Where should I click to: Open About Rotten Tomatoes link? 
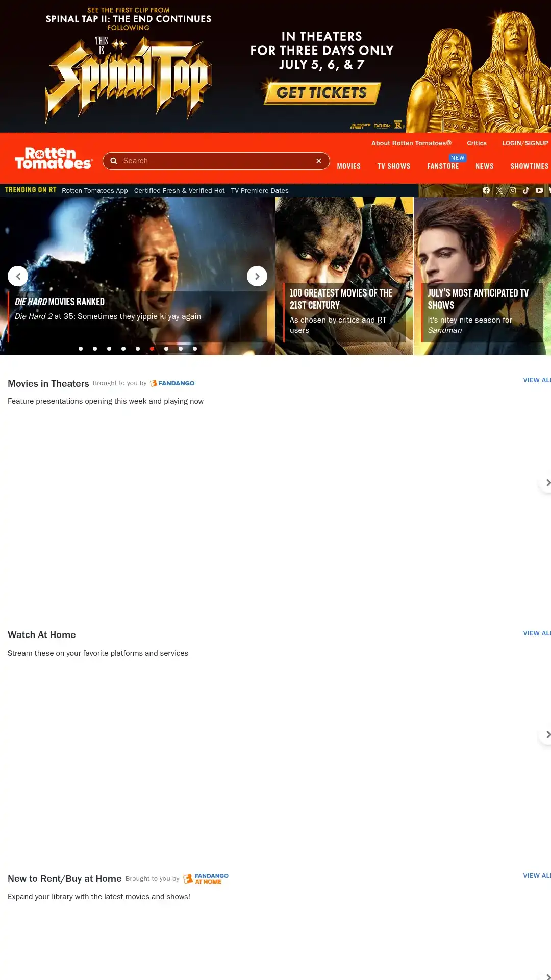(x=411, y=143)
